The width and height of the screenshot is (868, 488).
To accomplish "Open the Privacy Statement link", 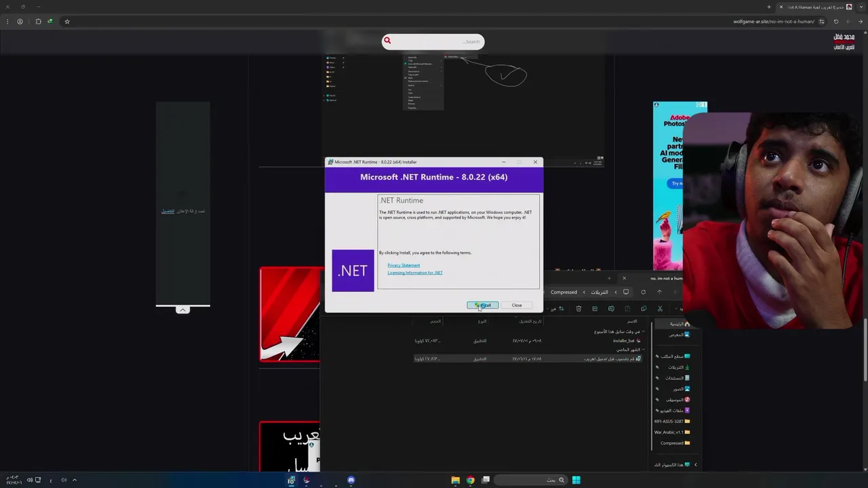I will click(x=403, y=265).
